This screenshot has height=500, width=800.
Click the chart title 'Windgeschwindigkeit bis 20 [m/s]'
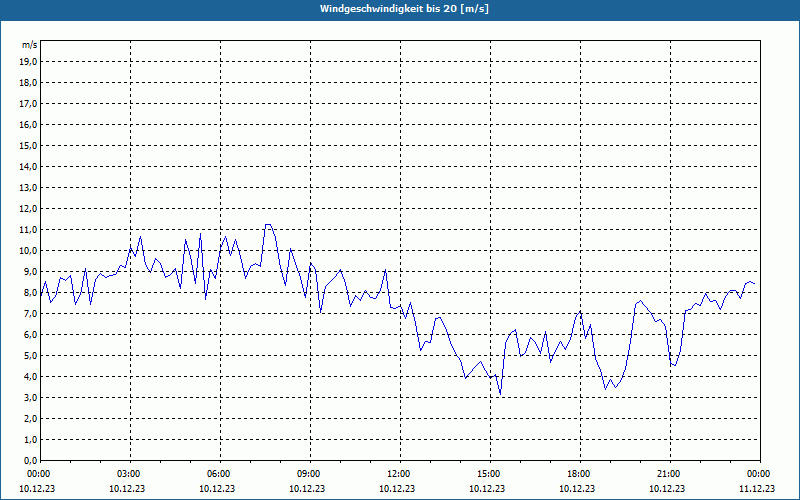pyautogui.click(x=404, y=9)
